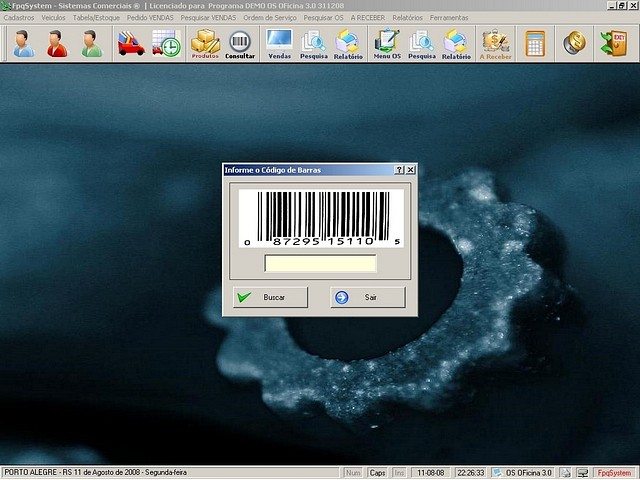Click the Caps indicator in status bar
640x480 pixels.
pos(377,473)
